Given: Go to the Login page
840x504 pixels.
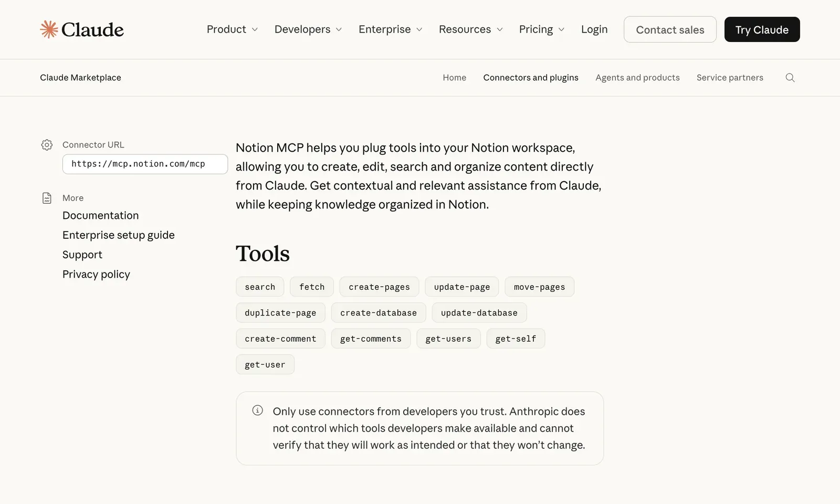Looking at the screenshot, I should (x=594, y=29).
